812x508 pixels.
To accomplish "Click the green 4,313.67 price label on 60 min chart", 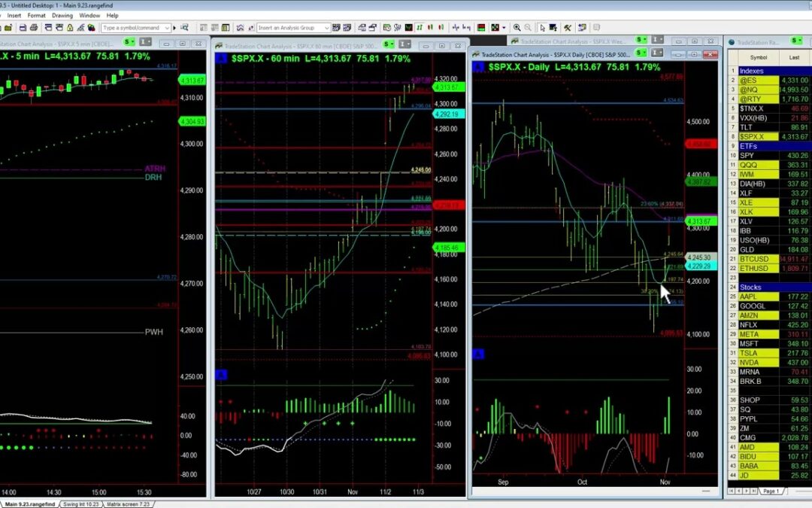I will coord(449,87).
